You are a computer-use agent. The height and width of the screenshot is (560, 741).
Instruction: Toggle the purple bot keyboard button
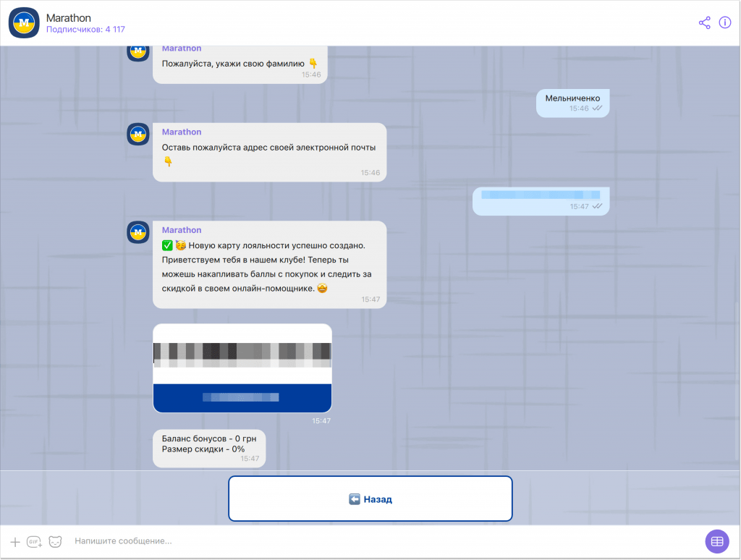click(717, 542)
